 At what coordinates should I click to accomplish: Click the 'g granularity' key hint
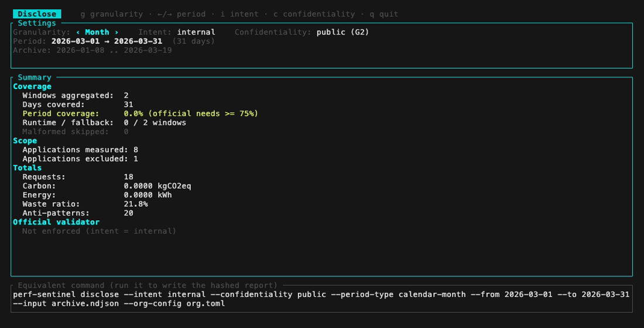coord(112,14)
